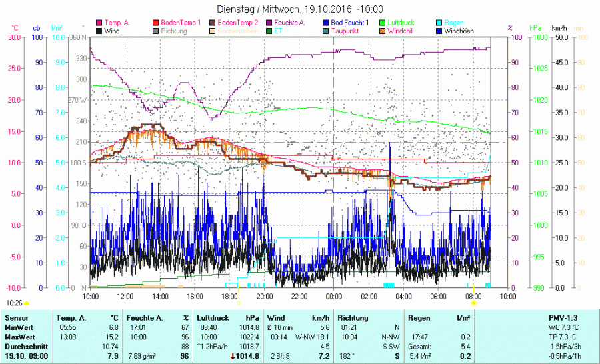
Task: Toggle the Temp. A. legend entry
Action: tap(117, 23)
